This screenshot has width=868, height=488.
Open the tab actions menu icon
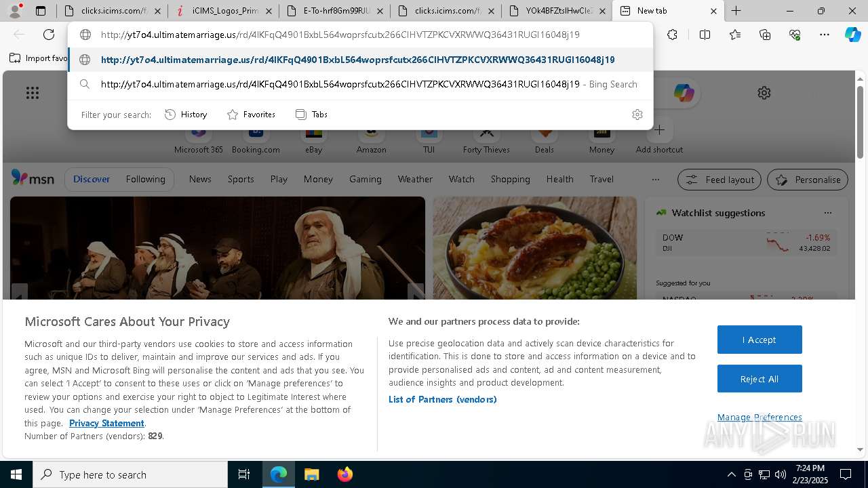[x=41, y=11]
